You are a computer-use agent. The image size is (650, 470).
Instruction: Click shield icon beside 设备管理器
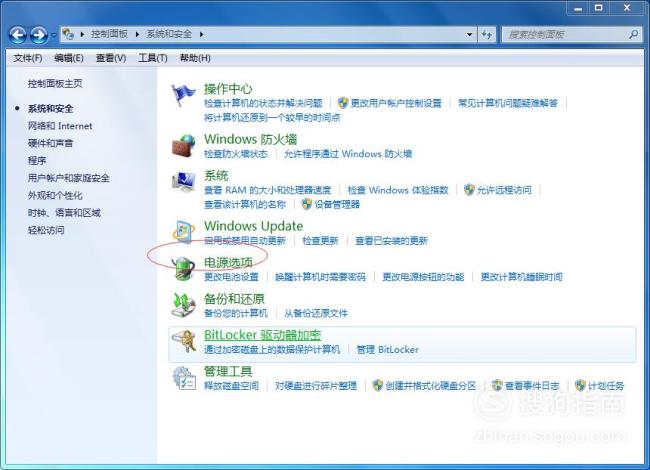point(307,204)
